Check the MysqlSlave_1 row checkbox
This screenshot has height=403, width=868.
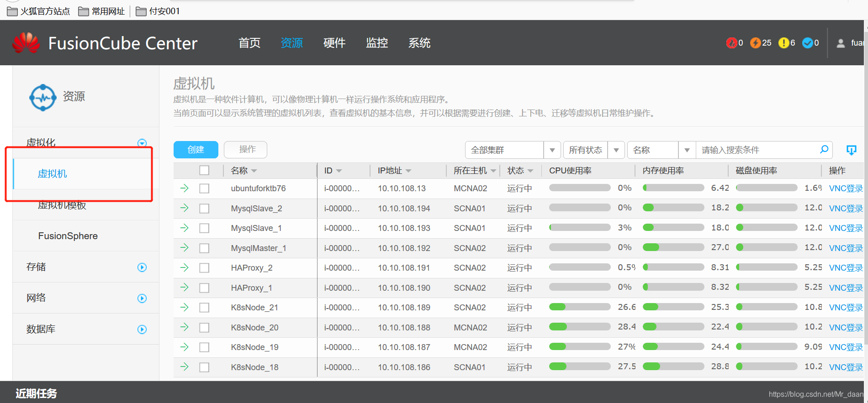click(x=204, y=228)
